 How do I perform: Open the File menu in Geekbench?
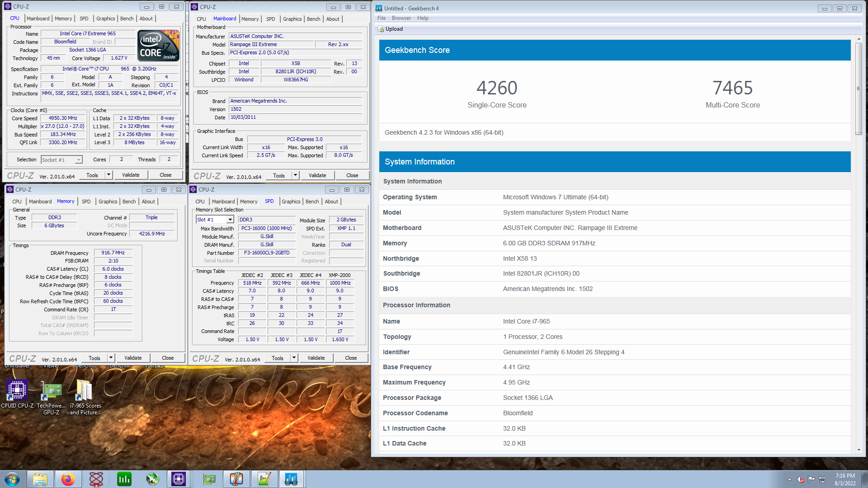point(382,18)
